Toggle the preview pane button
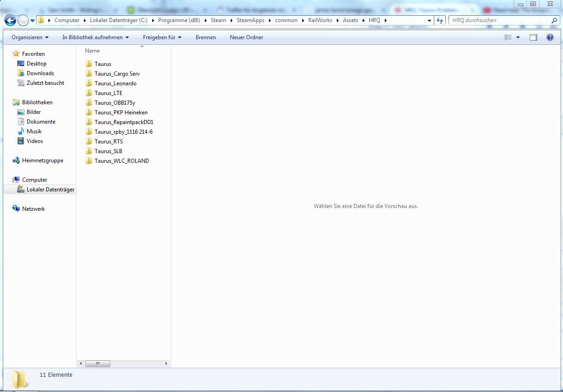The height and width of the screenshot is (392, 563). (533, 37)
